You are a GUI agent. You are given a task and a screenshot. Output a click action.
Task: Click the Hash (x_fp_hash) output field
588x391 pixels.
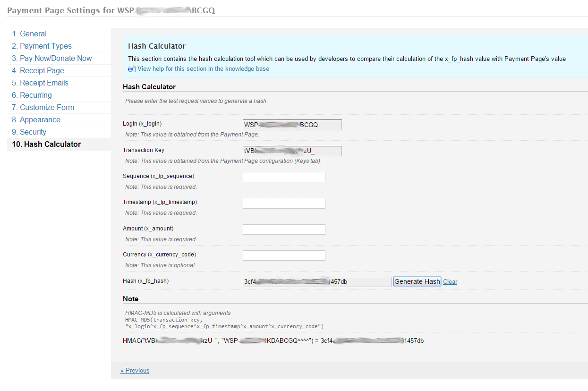(316, 282)
